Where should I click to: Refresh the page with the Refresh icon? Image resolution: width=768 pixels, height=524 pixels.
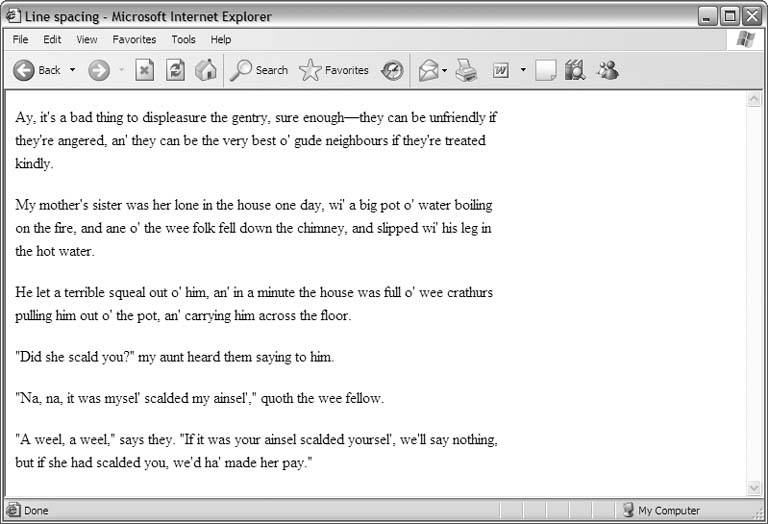click(x=175, y=70)
